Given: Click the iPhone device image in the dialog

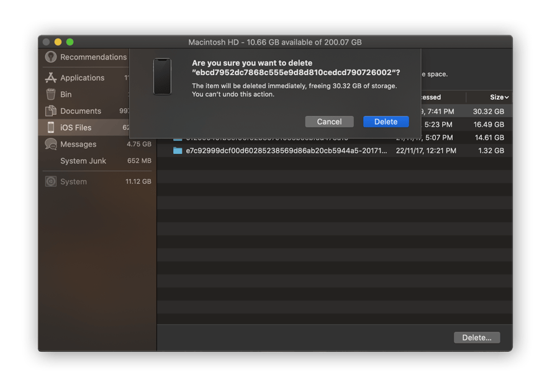Looking at the screenshot, I should tap(163, 77).
